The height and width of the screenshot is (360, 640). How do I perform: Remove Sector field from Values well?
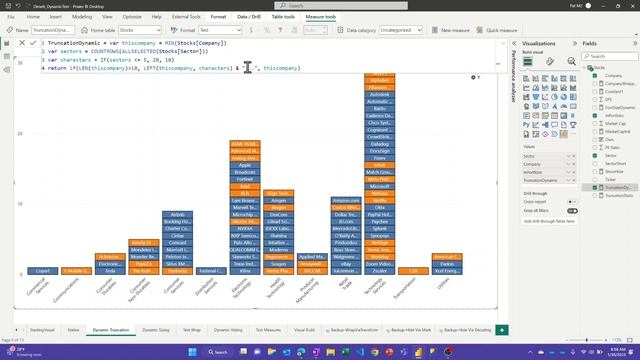tap(573, 156)
